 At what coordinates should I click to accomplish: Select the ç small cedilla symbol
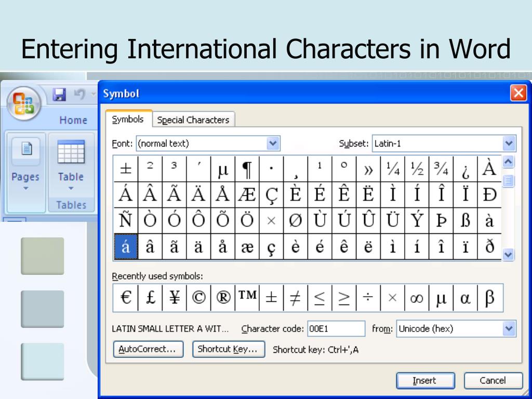pos(271,247)
